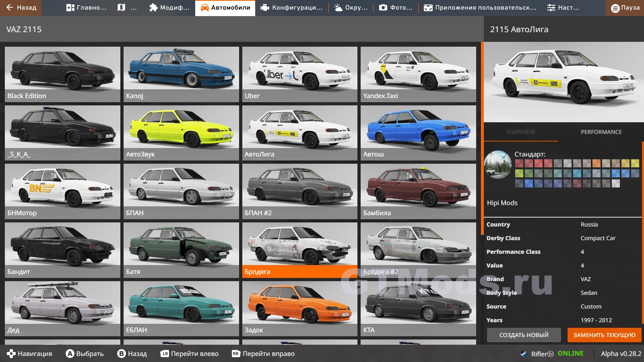Image resolution: width=644 pixels, height=362 pixels.
Task: Open the map icon tab
Action: pos(127,8)
